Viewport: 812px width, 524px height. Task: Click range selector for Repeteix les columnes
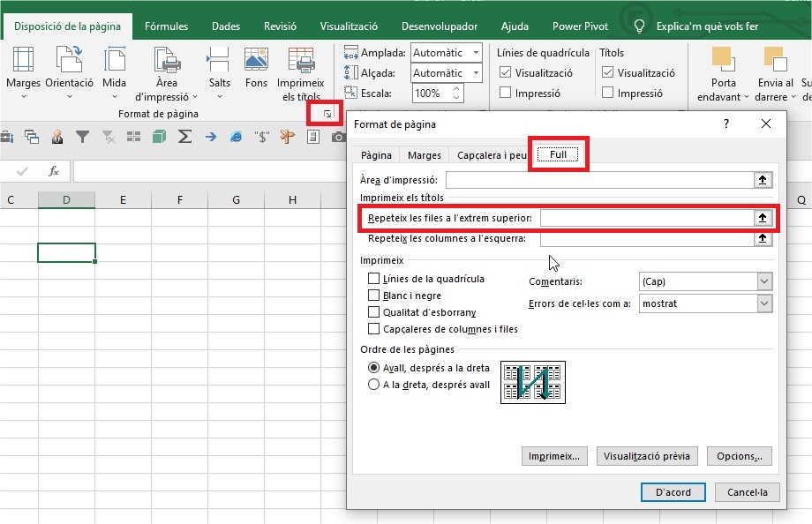[x=763, y=238]
